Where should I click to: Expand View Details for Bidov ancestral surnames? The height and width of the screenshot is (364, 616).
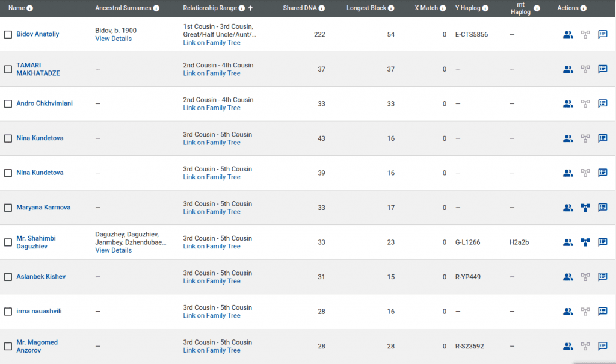[x=113, y=39]
